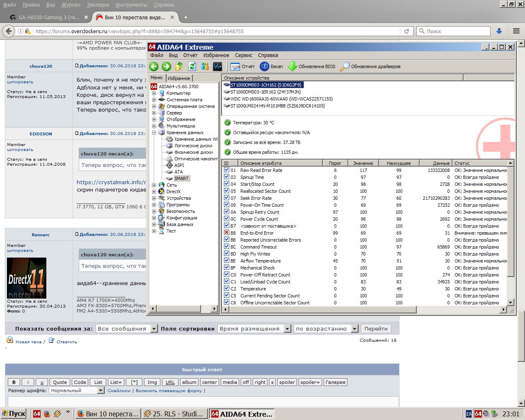This screenshot has width=525, height=420.
Task: Click Включить плавающую форму link
Action: pos(169,390)
